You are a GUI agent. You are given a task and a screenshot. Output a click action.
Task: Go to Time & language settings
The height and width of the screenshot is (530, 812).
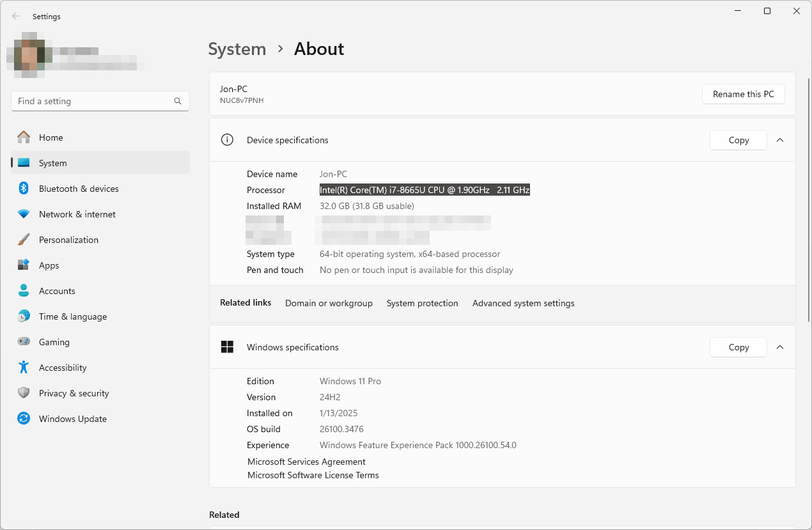(x=72, y=316)
